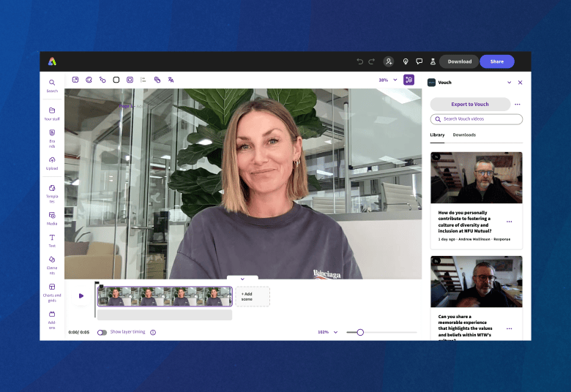Click the Share button
This screenshot has width=571, height=392.
[497, 61]
